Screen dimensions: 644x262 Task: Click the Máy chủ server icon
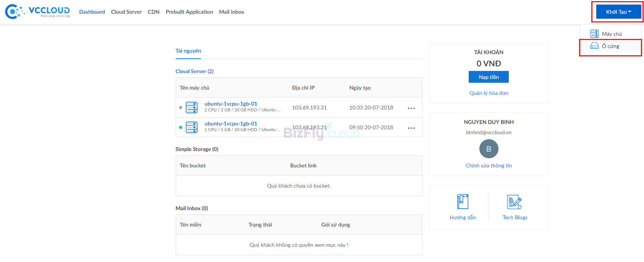pyautogui.click(x=594, y=34)
